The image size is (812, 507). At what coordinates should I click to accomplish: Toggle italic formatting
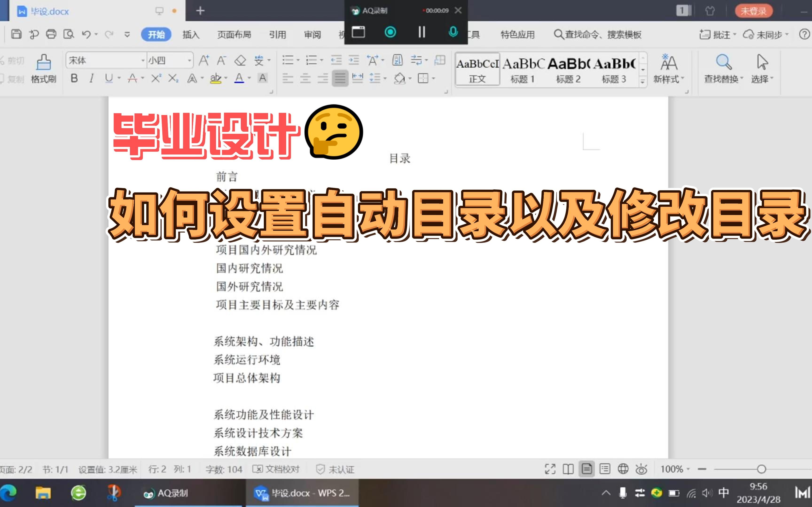(x=91, y=78)
